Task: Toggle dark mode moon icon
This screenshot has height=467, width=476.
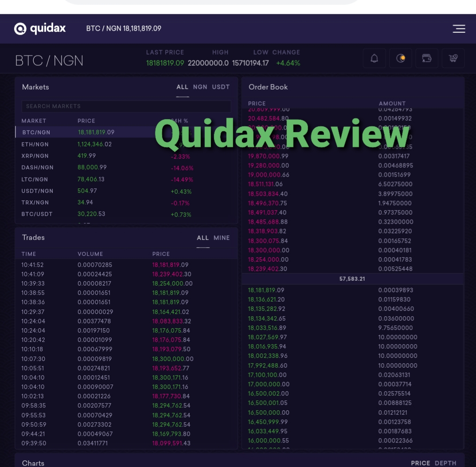Action: coord(401,58)
